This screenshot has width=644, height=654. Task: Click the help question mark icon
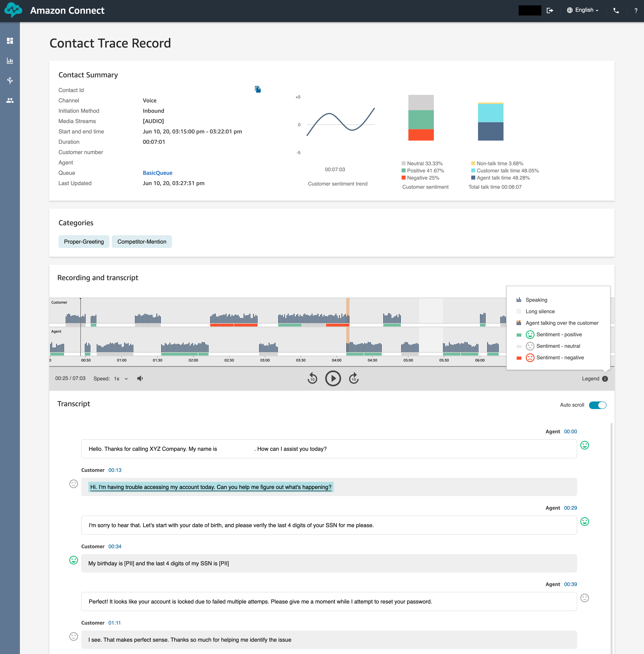click(x=636, y=11)
